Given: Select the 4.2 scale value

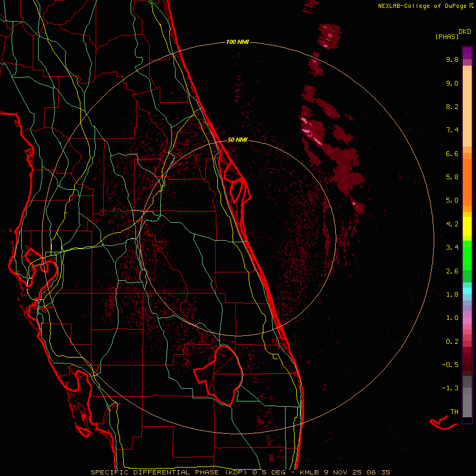Looking at the screenshot, I should 452,224.
